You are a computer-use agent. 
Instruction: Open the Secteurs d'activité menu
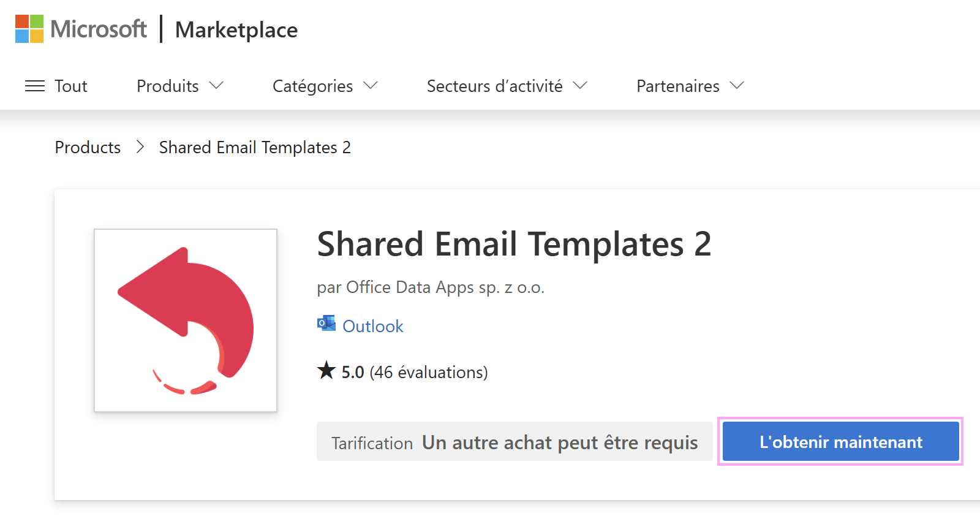tap(494, 86)
